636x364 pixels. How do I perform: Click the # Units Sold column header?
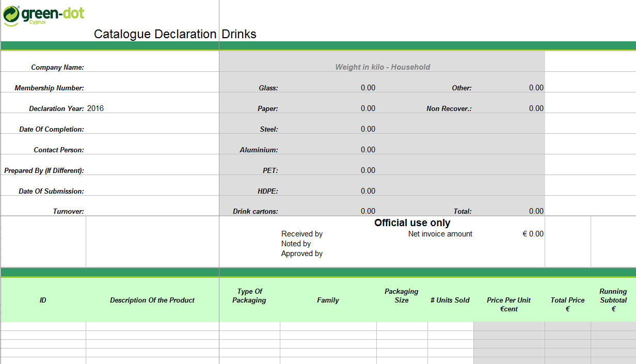(x=450, y=300)
